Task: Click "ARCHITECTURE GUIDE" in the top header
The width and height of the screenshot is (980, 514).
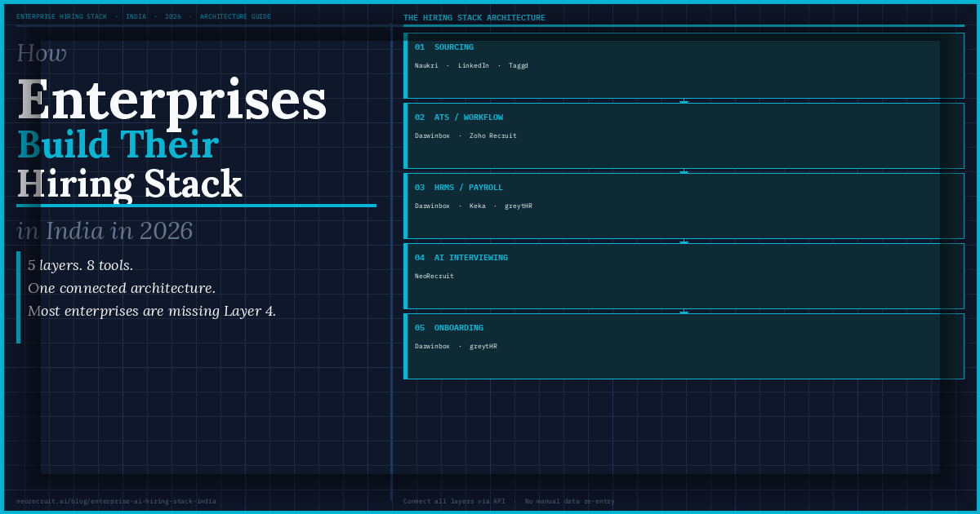Action: (x=235, y=16)
